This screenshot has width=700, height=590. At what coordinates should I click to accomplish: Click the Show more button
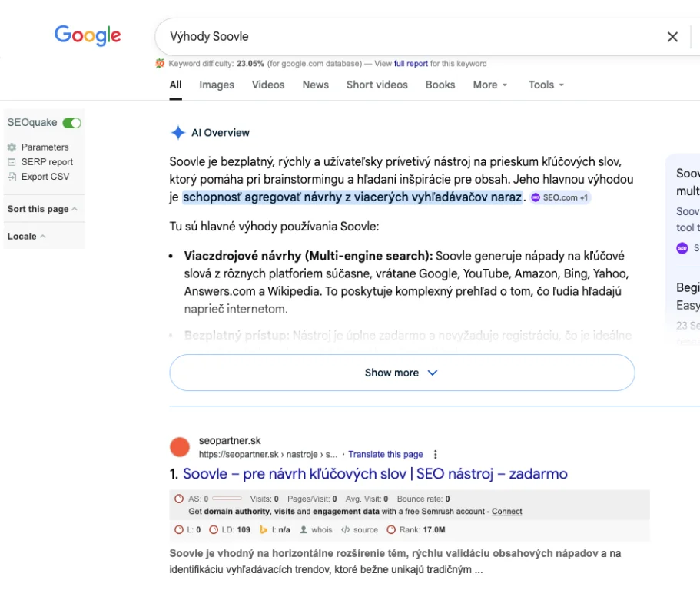pos(402,373)
